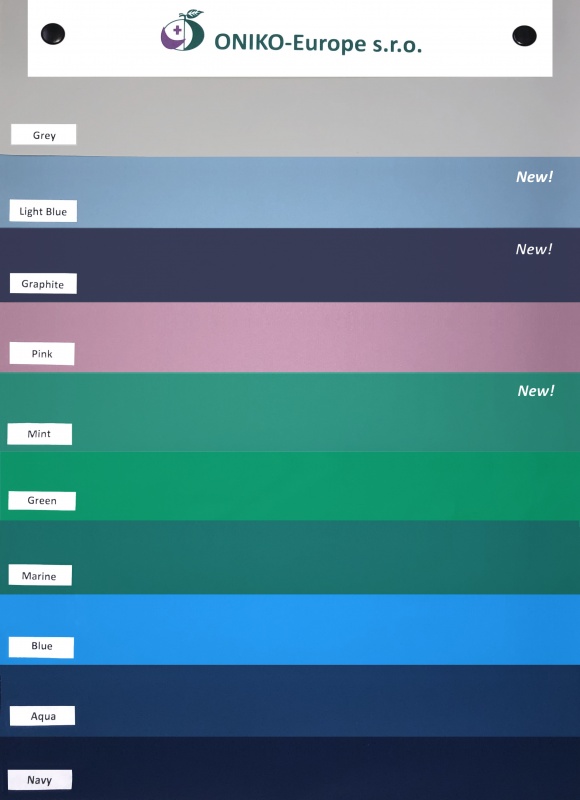Viewport: 580px width, 800px height.
Task: Pick the bright blue color swatch strip
Action: point(290,629)
